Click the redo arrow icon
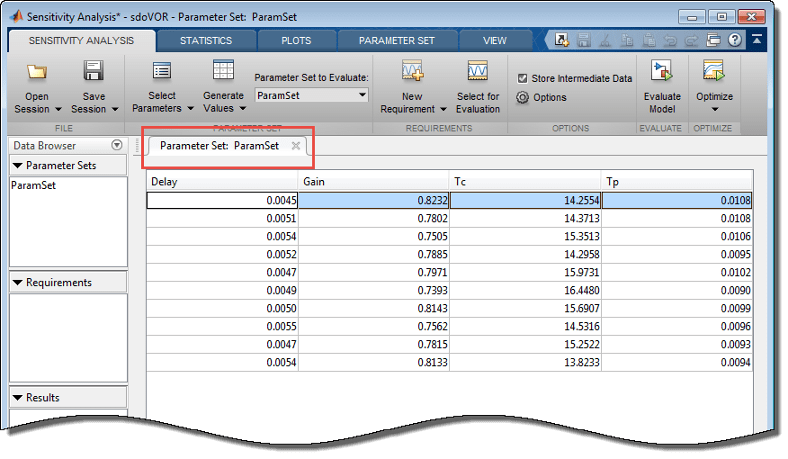 coord(692,40)
